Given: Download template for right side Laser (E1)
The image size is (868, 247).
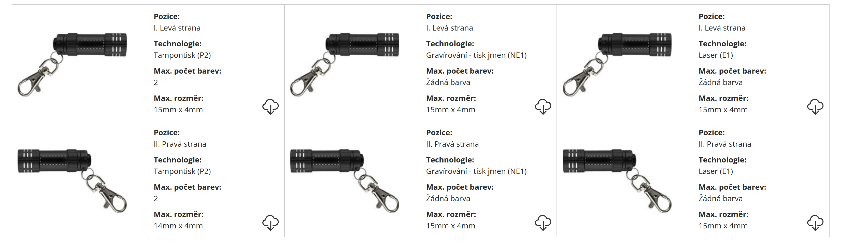Looking at the screenshot, I should point(815,222).
